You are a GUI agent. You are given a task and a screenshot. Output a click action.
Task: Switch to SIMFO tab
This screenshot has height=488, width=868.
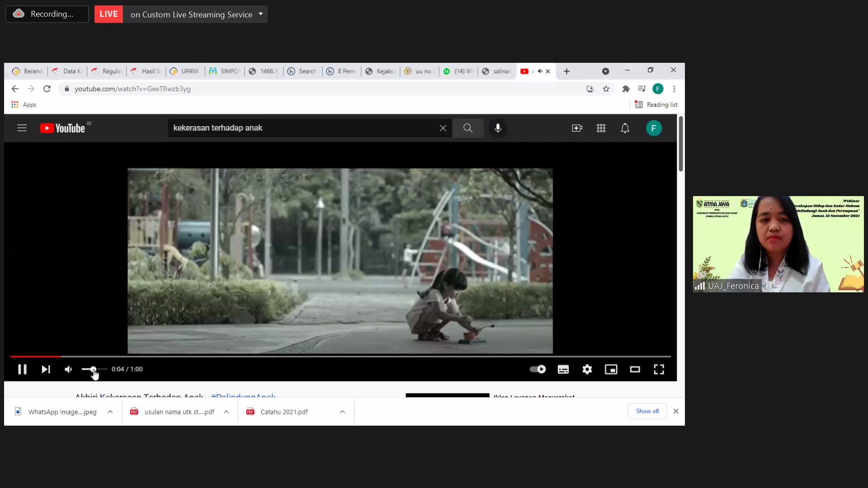tap(224, 71)
